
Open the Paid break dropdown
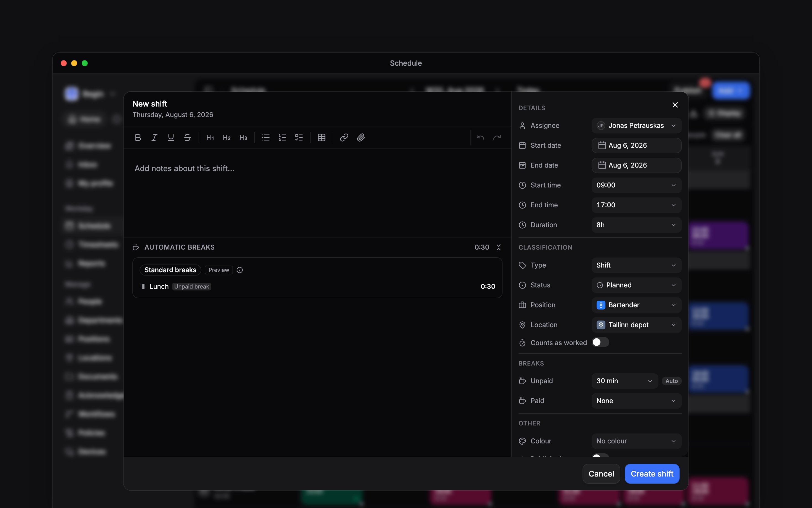(x=636, y=401)
